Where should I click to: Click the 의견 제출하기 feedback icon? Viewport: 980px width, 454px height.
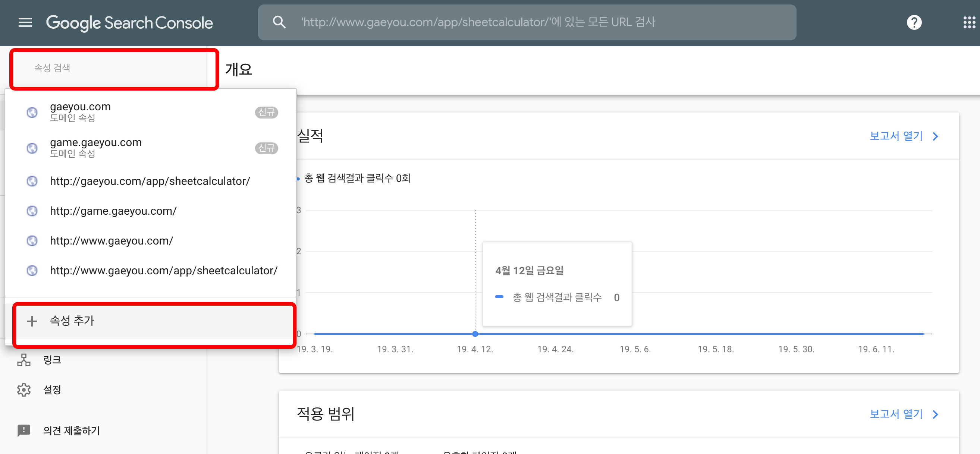coord(24,430)
